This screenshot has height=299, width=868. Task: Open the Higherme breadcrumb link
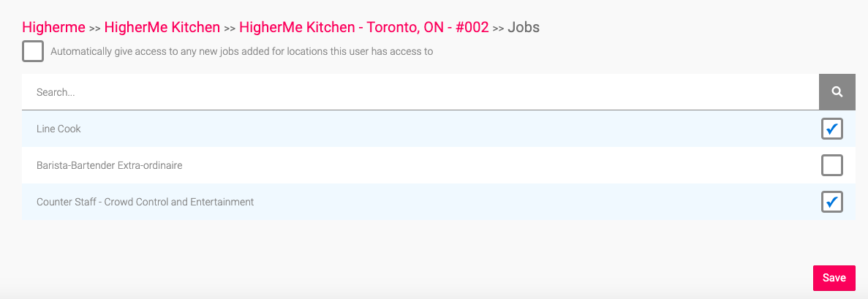[x=53, y=27]
